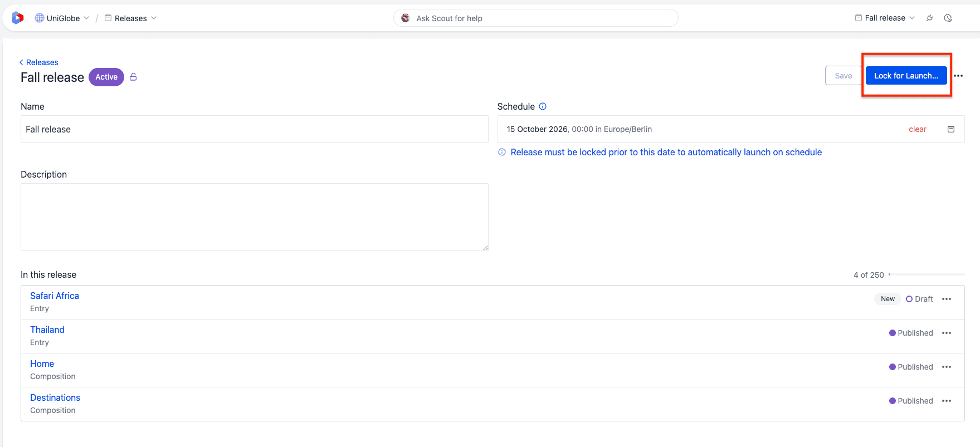Click the Published status on Home row
Image resolution: width=980 pixels, height=447 pixels.
click(911, 367)
